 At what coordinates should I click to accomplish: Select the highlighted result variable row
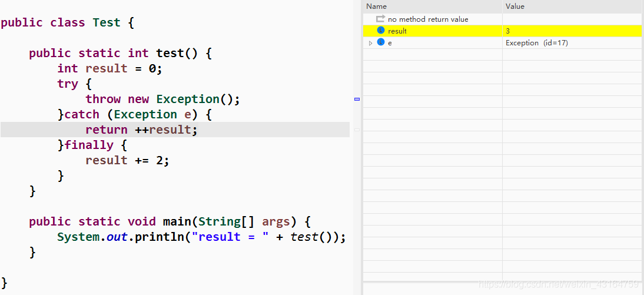(502, 31)
